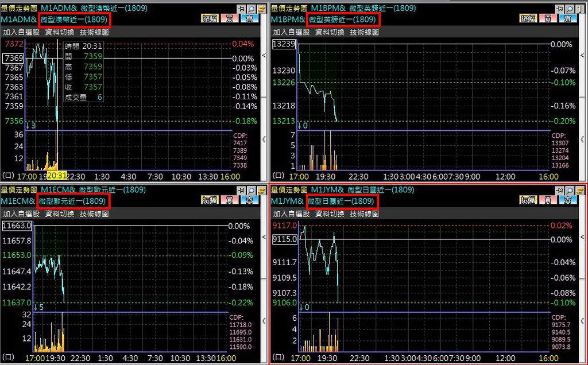Click the swap arrows icon in M1JYM& panel
Screen dimensions: 588x365
tap(579, 190)
